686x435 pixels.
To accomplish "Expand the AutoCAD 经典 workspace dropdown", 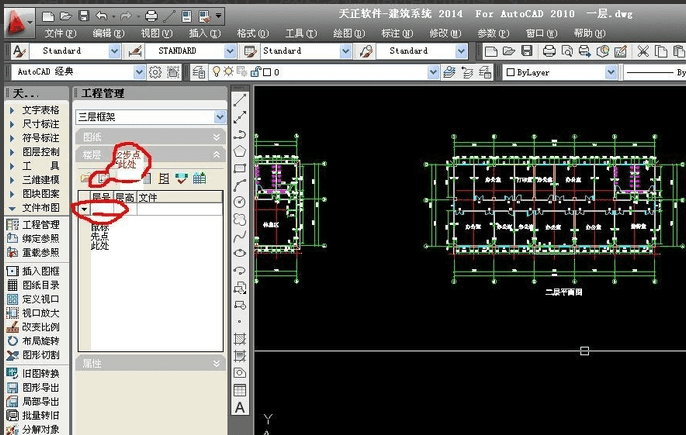I will tap(139, 72).
